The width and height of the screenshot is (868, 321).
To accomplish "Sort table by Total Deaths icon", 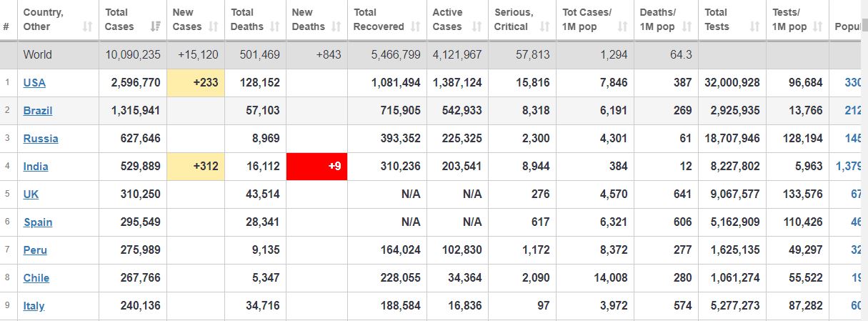I will (275, 27).
